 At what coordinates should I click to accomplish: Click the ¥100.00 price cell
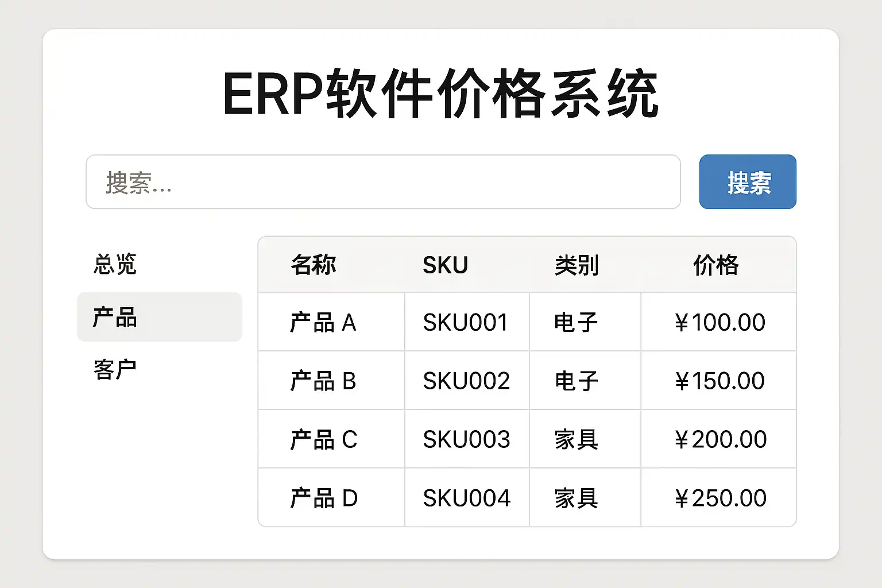(x=719, y=323)
